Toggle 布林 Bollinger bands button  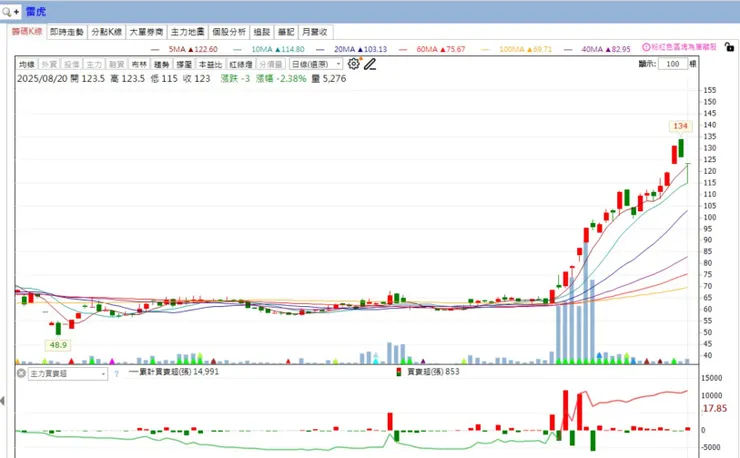click(139, 64)
